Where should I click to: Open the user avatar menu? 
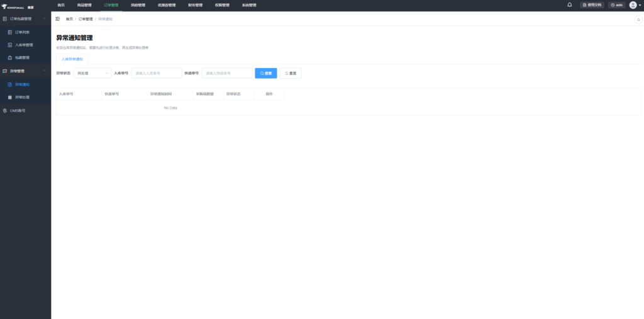[633, 5]
